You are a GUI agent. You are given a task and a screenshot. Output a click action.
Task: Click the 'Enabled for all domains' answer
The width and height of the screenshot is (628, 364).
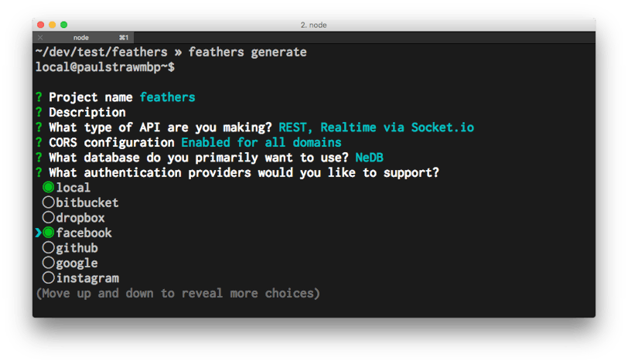coord(261,142)
